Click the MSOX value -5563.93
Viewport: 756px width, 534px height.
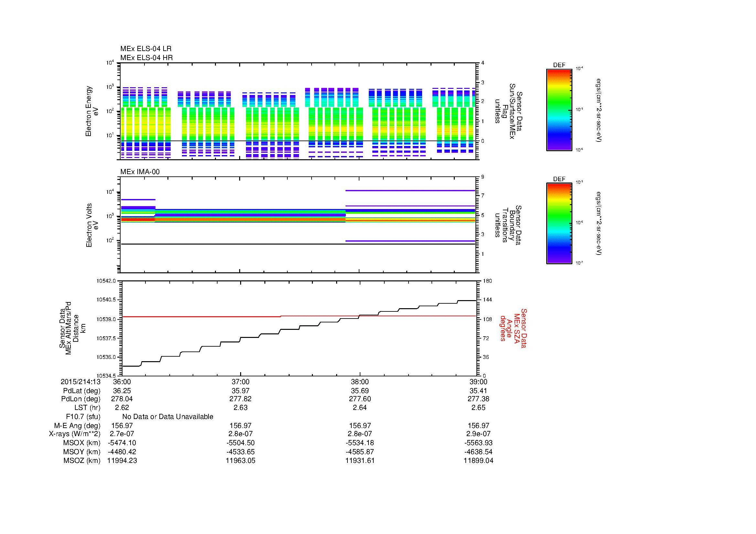478,443
